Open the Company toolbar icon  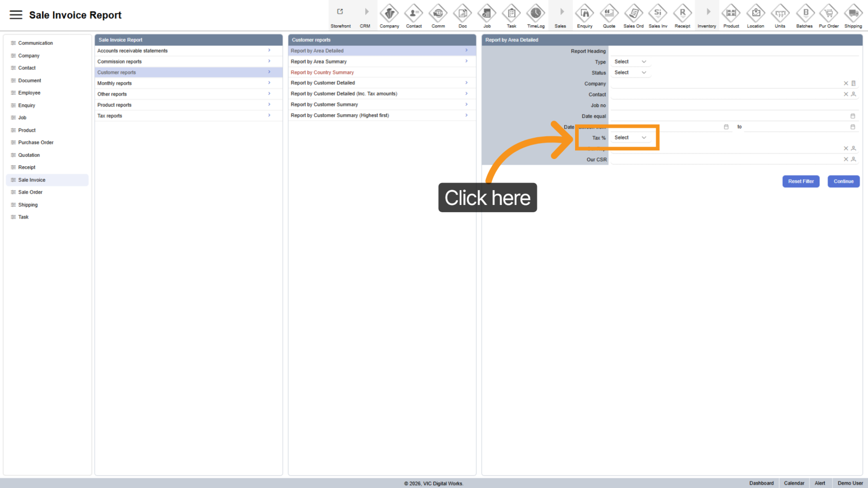(x=389, y=13)
